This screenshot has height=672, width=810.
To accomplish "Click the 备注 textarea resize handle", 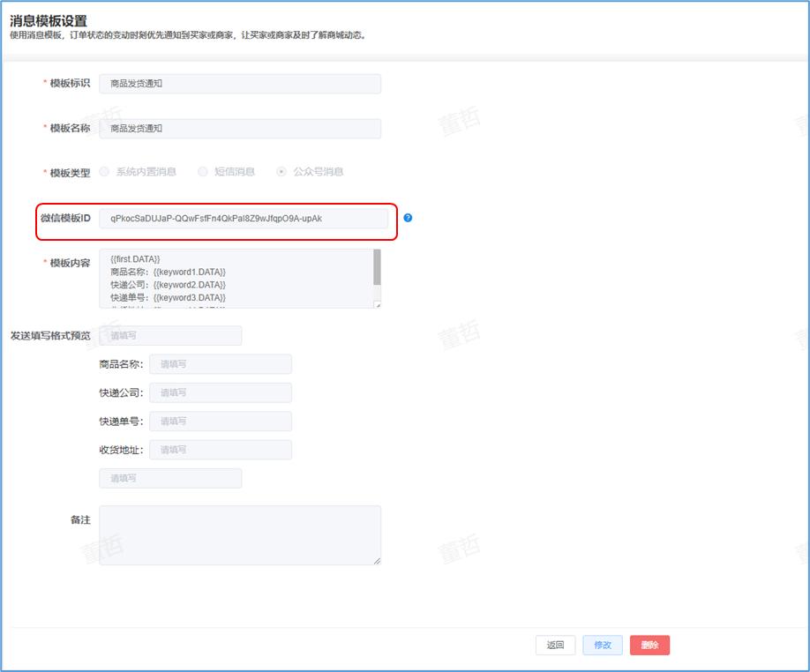I will [x=378, y=562].
